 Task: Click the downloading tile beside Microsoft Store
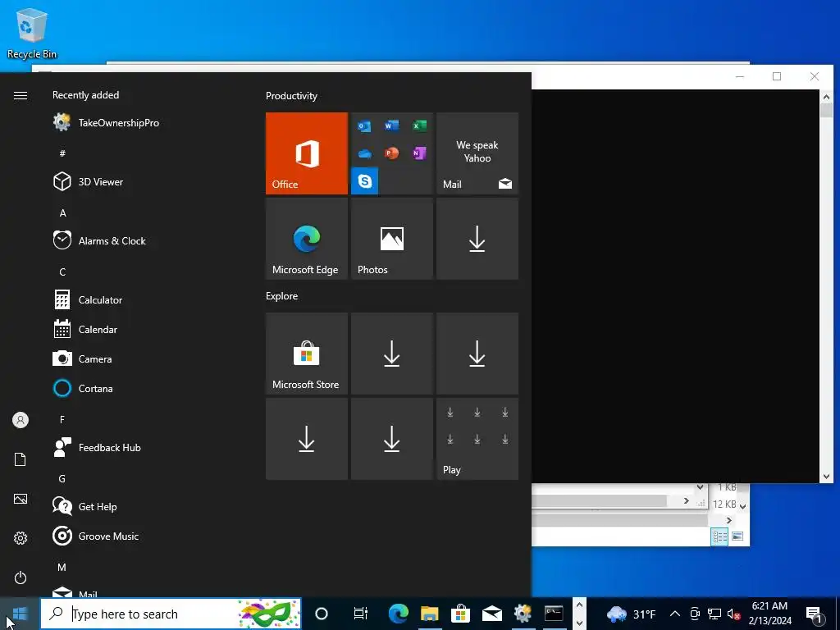coord(391,354)
